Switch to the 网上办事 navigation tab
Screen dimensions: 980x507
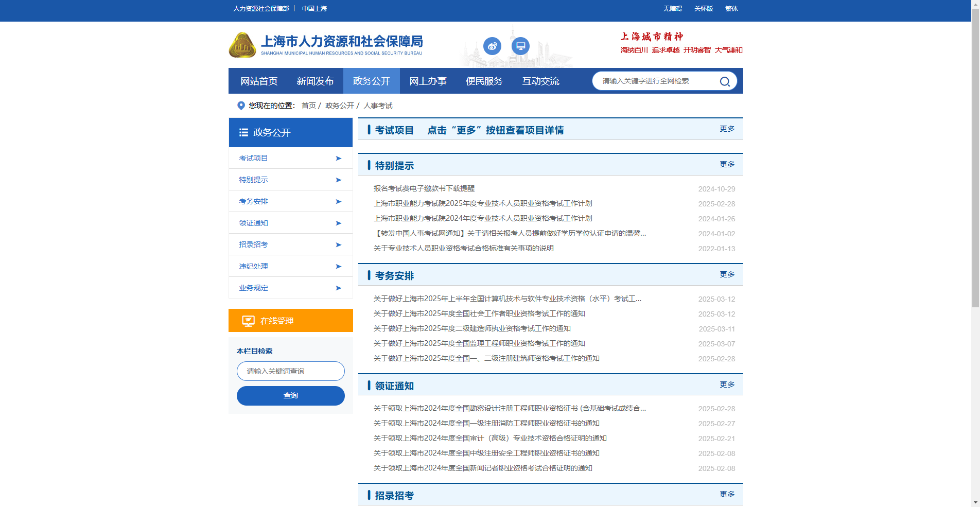[428, 81]
